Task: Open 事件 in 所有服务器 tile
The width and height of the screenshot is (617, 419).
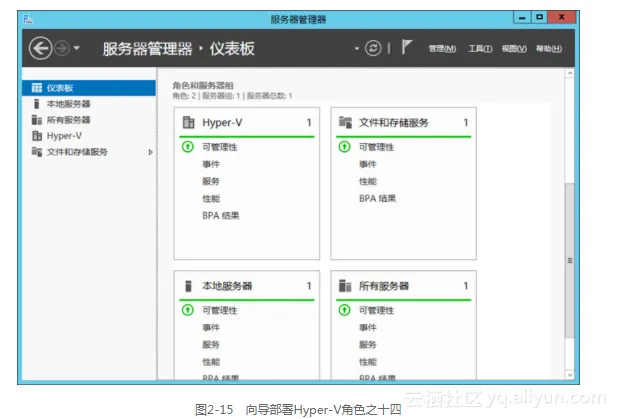Action: coord(368,327)
